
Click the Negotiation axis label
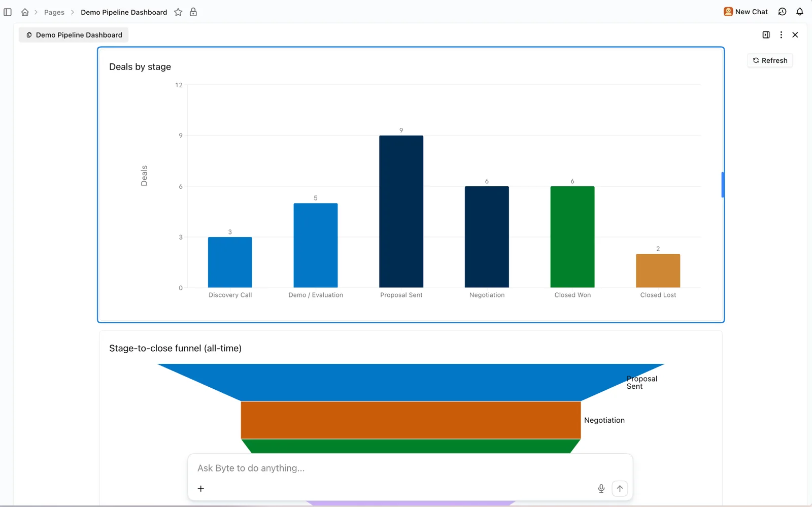pos(487,295)
